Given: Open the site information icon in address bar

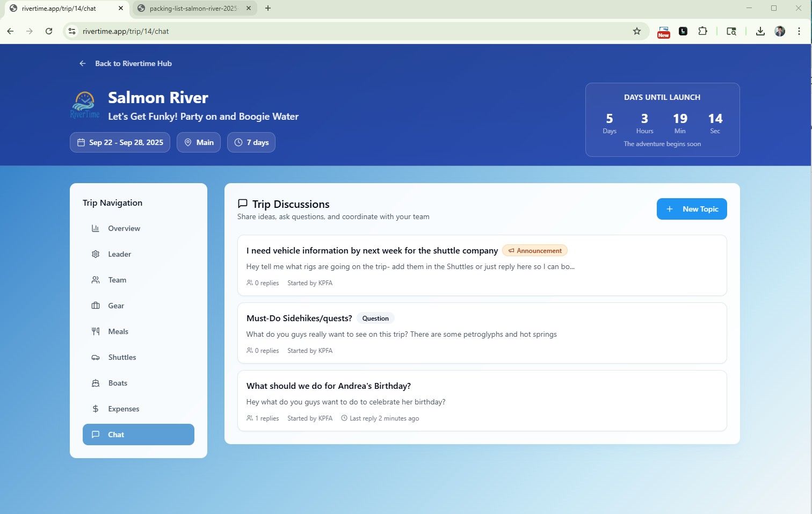Looking at the screenshot, I should pos(72,31).
